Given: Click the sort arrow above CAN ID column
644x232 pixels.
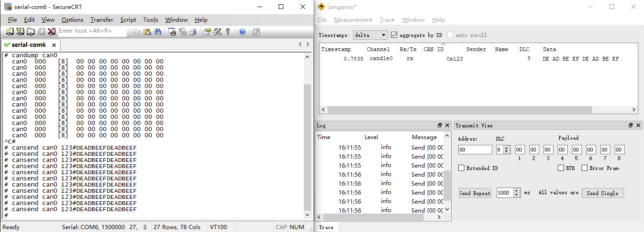Looking at the screenshot, I should tap(443, 45).
